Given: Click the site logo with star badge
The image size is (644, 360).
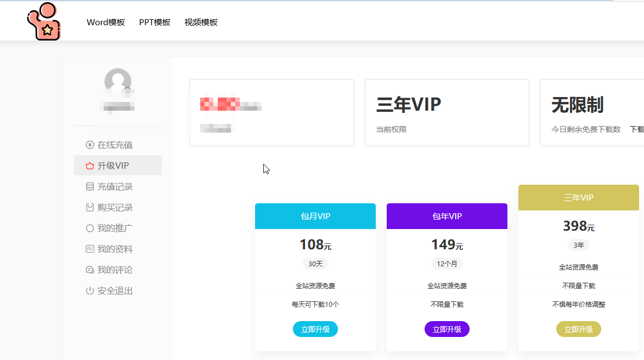Looking at the screenshot, I should click(x=44, y=21).
